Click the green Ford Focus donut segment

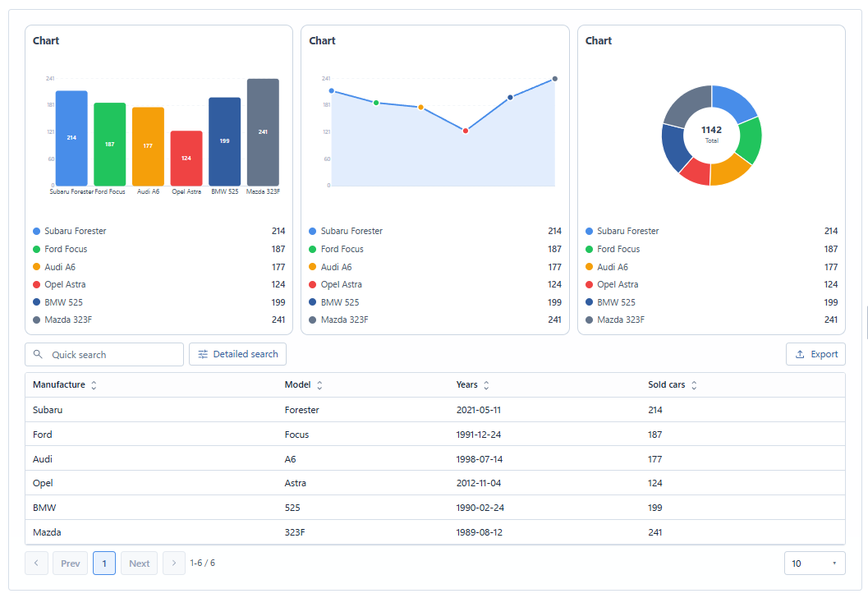750,140
